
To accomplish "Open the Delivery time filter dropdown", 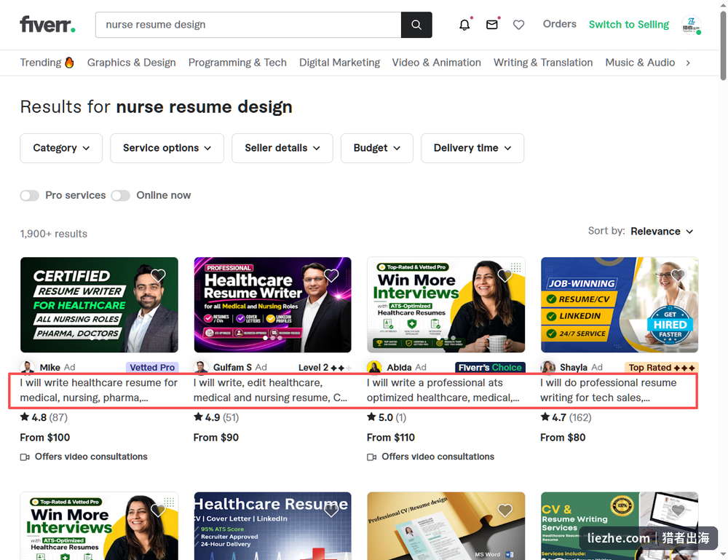I will tap(472, 148).
